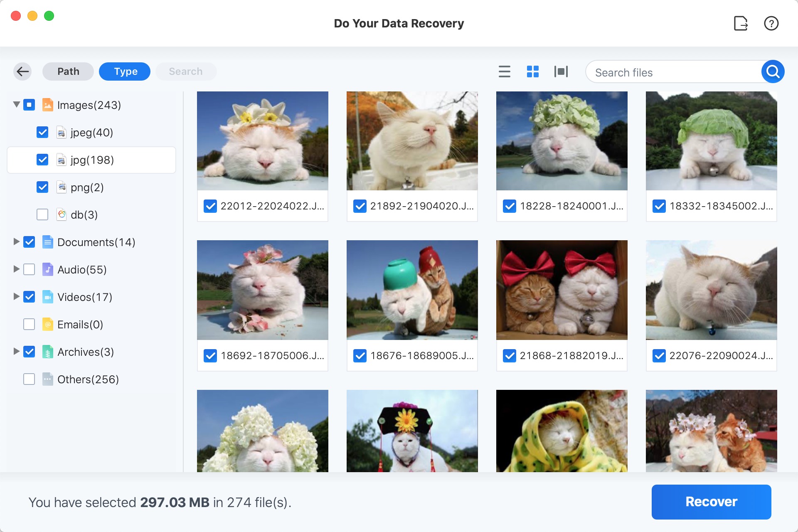This screenshot has width=798, height=532.
Task: Open the help question mark icon
Action: (771, 23)
